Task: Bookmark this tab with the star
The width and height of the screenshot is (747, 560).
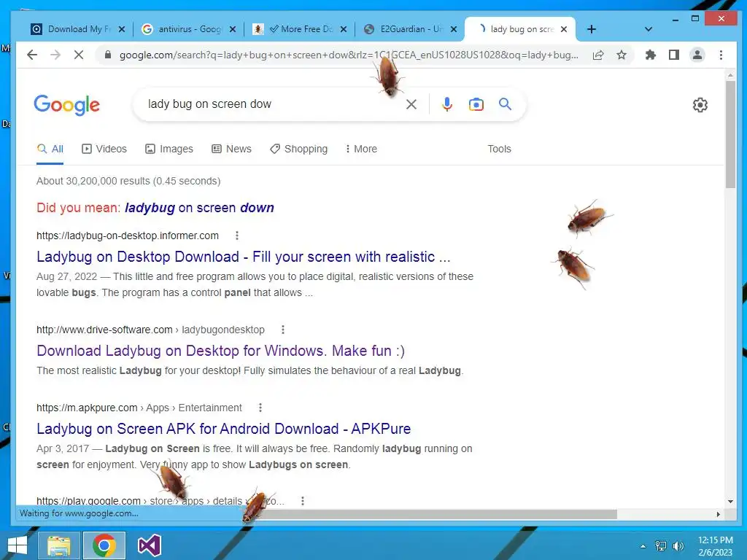Action: [x=622, y=55]
